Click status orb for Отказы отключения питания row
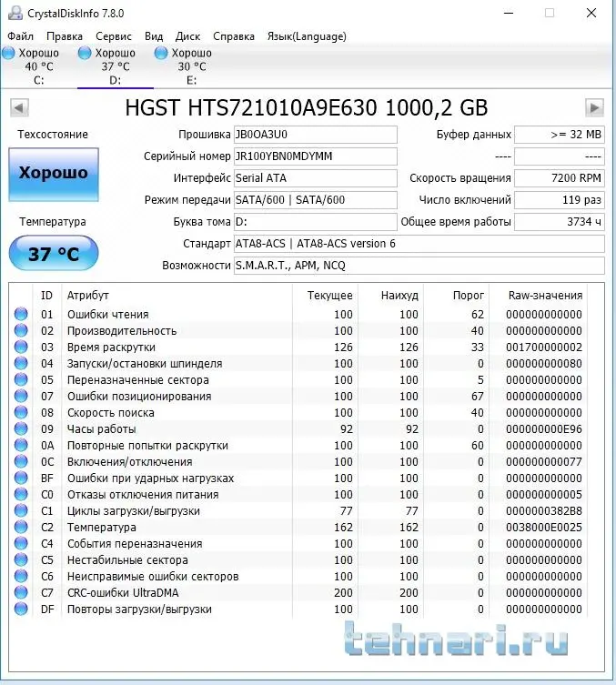616x685 pixels. (21, 494)
